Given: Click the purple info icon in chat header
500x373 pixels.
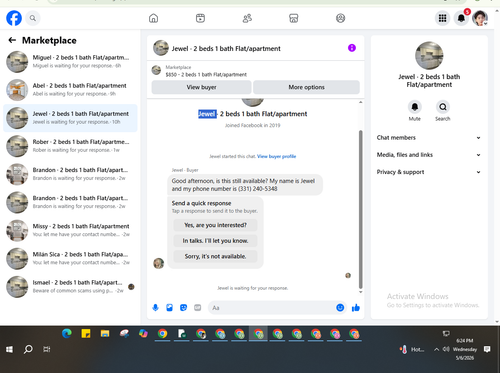Looking at the screenshot, I should [352, 48].
